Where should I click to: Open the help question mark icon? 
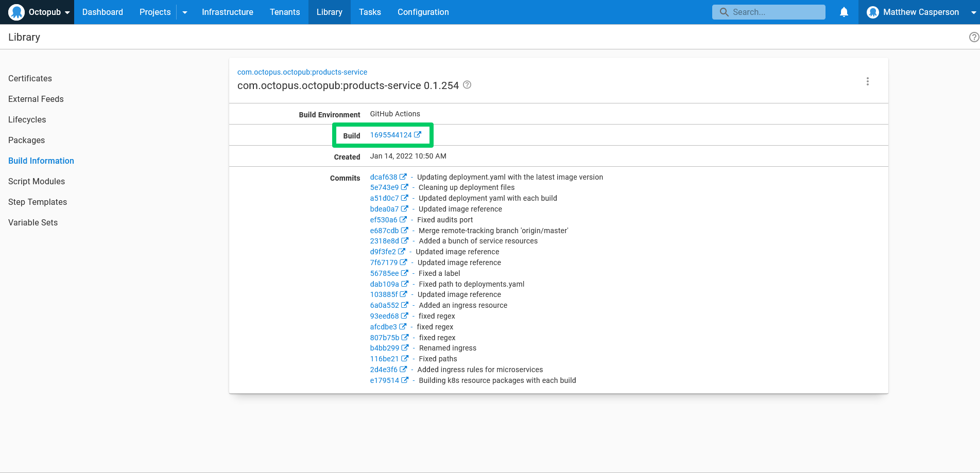974,37
